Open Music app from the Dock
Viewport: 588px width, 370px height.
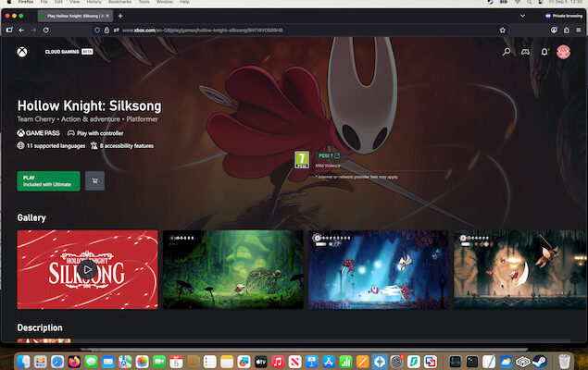click(278, 362)
